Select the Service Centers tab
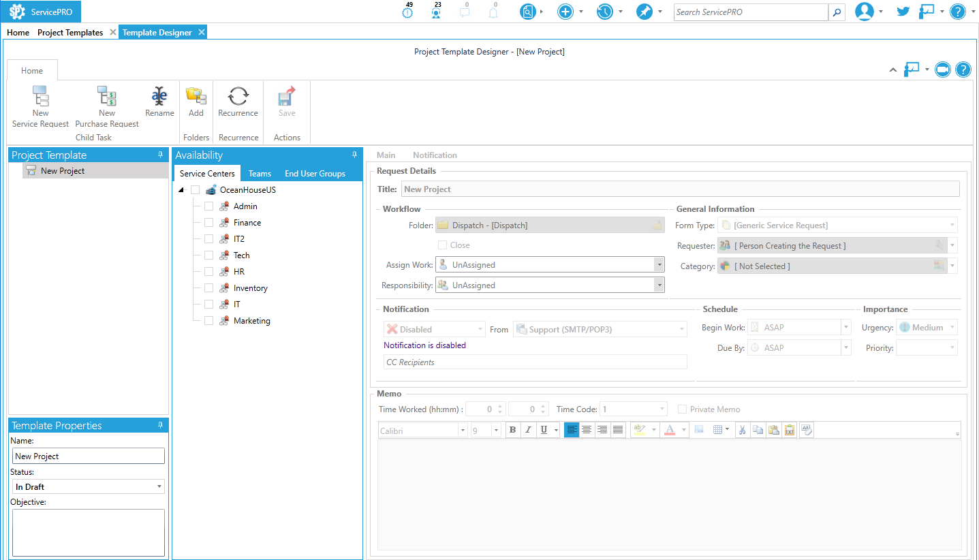Screen dimensions: 979x560 coord(207,174)
